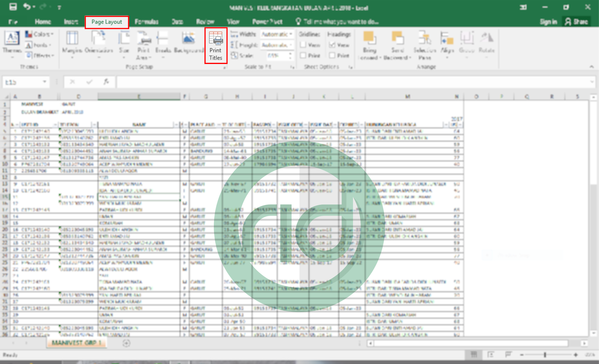Toggle Headings Print checkbox

point(332,55)
